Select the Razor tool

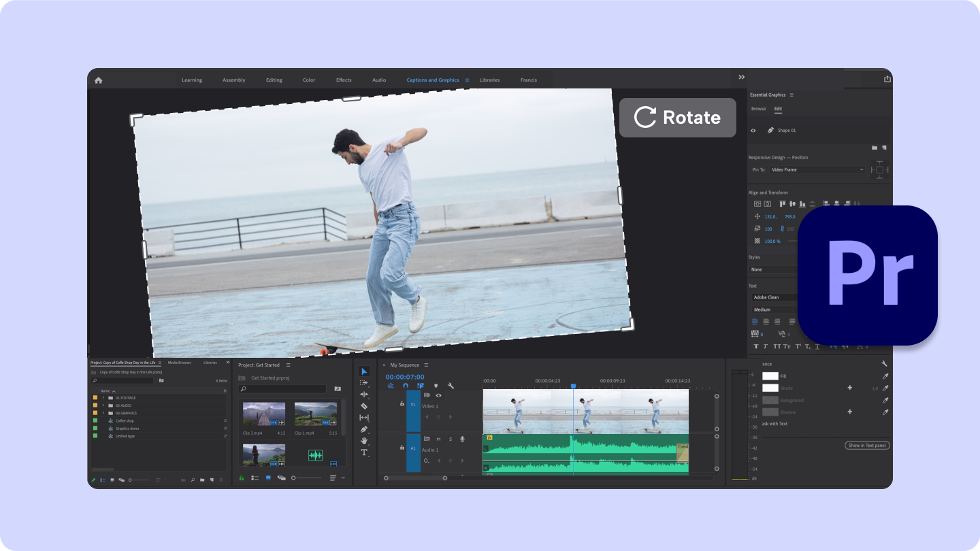(x=365, y=405)
